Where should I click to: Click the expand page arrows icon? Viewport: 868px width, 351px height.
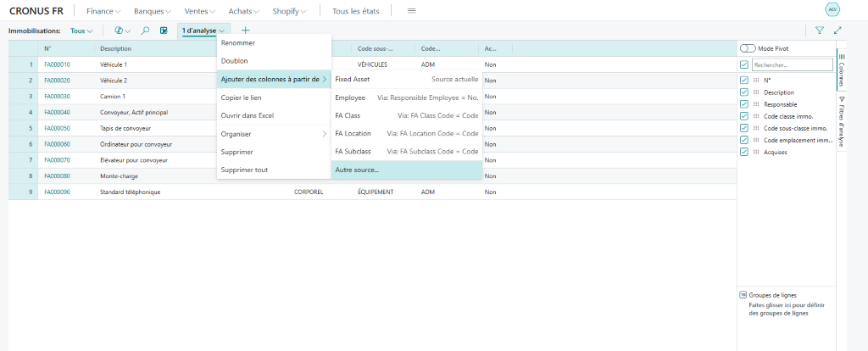(837, 31)
